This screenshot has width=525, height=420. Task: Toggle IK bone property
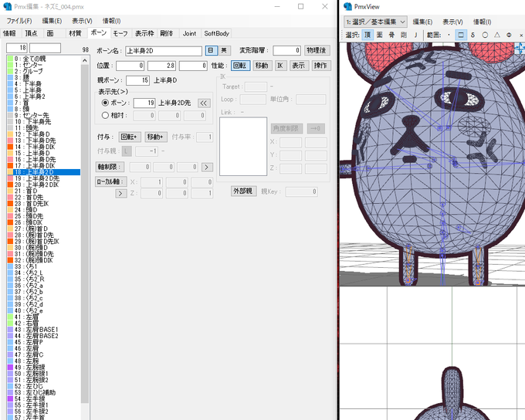pyautogui.click(x=280, y=66)
